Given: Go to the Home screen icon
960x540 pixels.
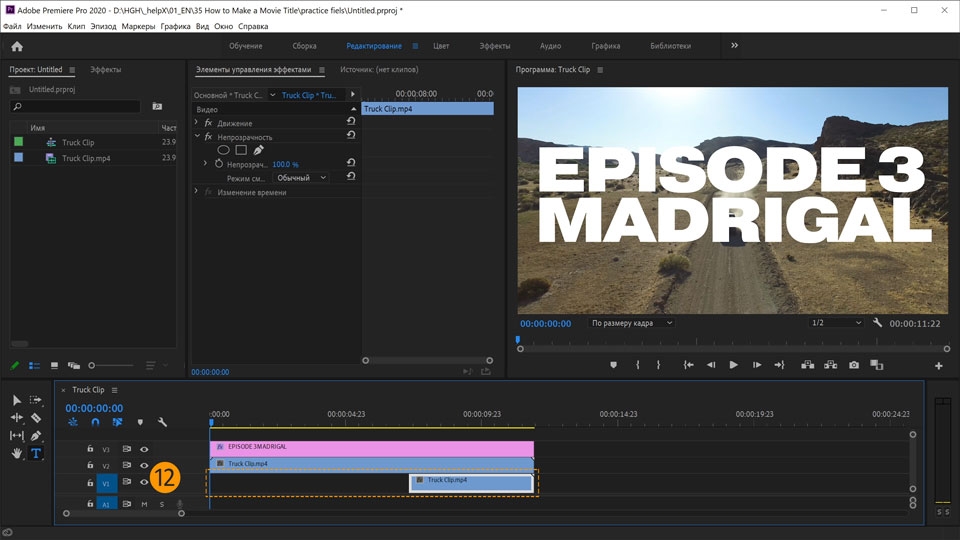Looking at the screenshot, I should point(17,46).
